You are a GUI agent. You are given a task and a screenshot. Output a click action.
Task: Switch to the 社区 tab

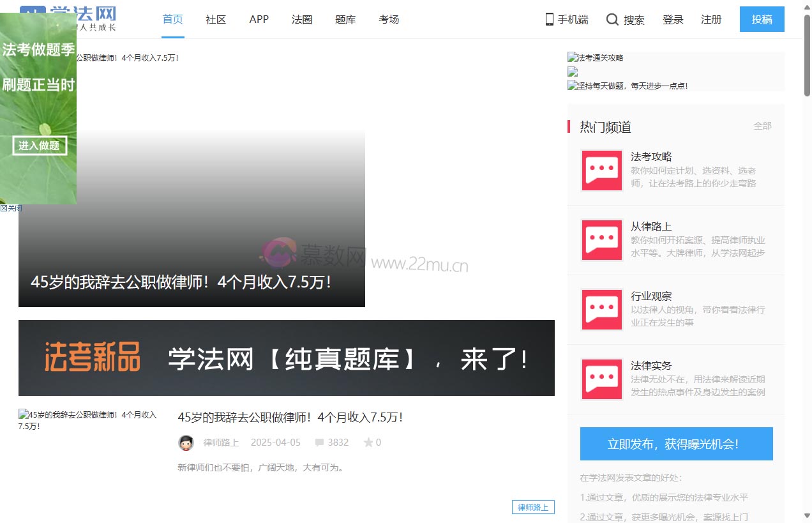tap(215, 20)
